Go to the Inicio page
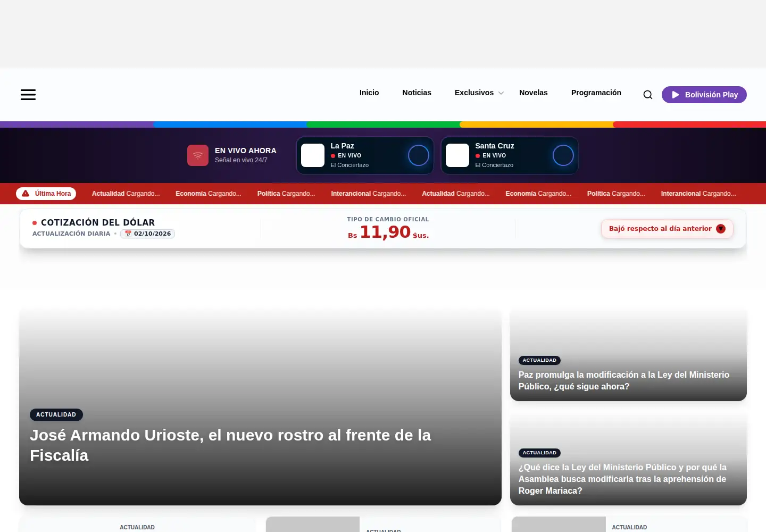The width and height of the screenshot is (766, 532). [369, 93]
